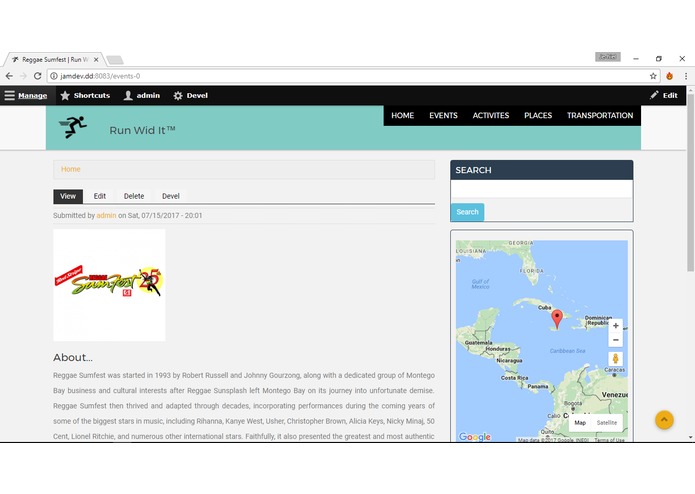This screenshot has width=695, height=494.
Task: Click the Home breadcrumb link
Action: click(70, 169)
